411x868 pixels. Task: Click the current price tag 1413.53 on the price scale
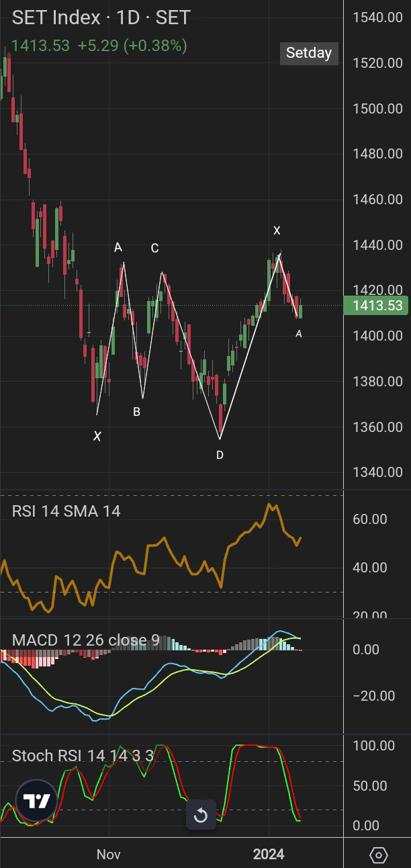(x=377, y=306)
